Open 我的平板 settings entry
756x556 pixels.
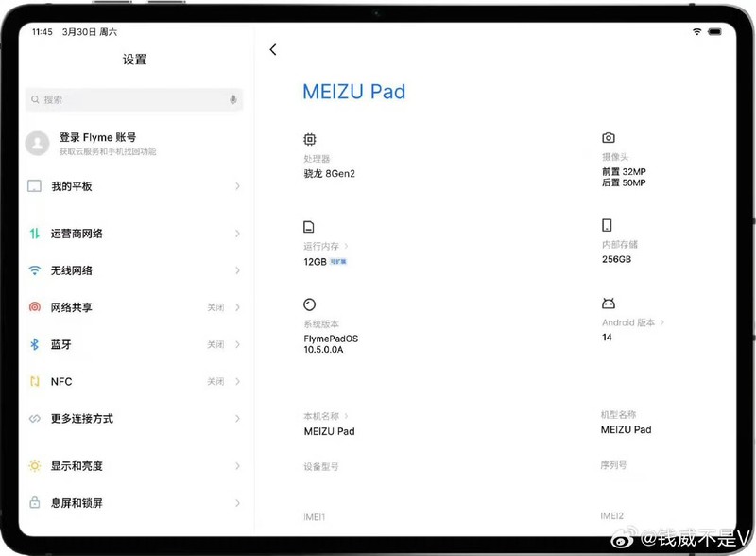(x=134, y=186)
